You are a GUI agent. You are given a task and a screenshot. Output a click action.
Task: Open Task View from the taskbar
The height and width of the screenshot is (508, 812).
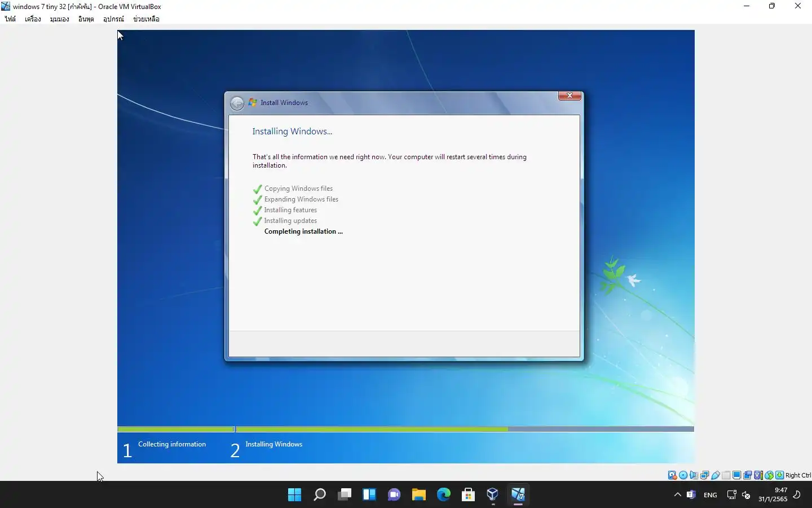(344, 495)
